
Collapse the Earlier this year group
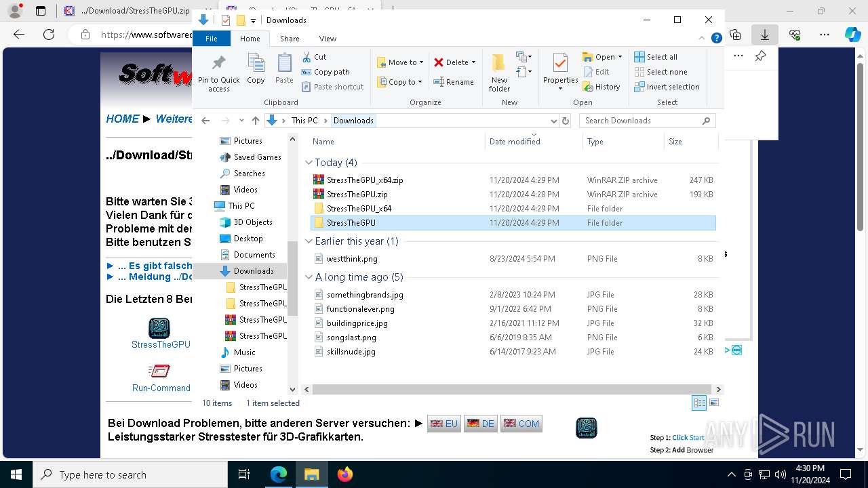[x=309, y=241]
